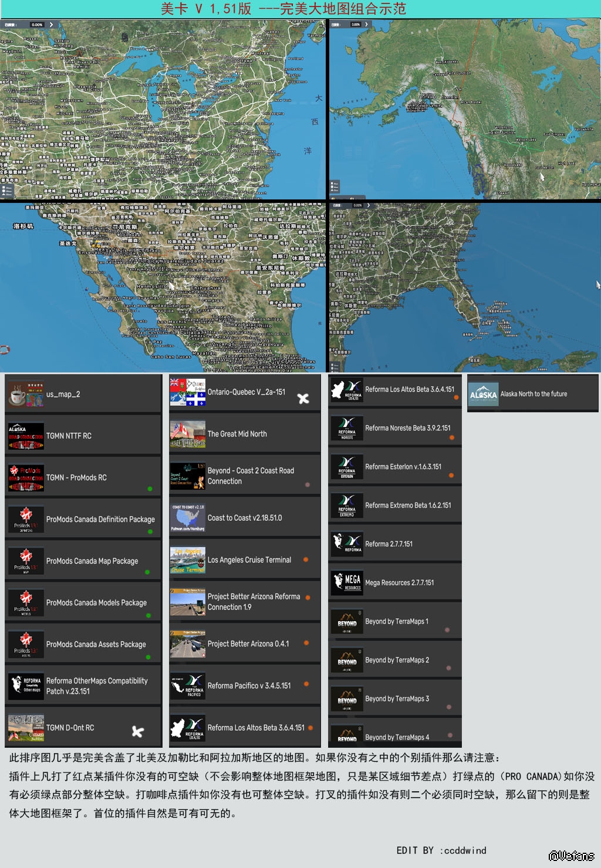The height and width of the screenshot is (868, 601).
Task: Expand the arrow beside 0.00% on the Great Lakes map
Action: pyautogui.click(x=51, y=25)
